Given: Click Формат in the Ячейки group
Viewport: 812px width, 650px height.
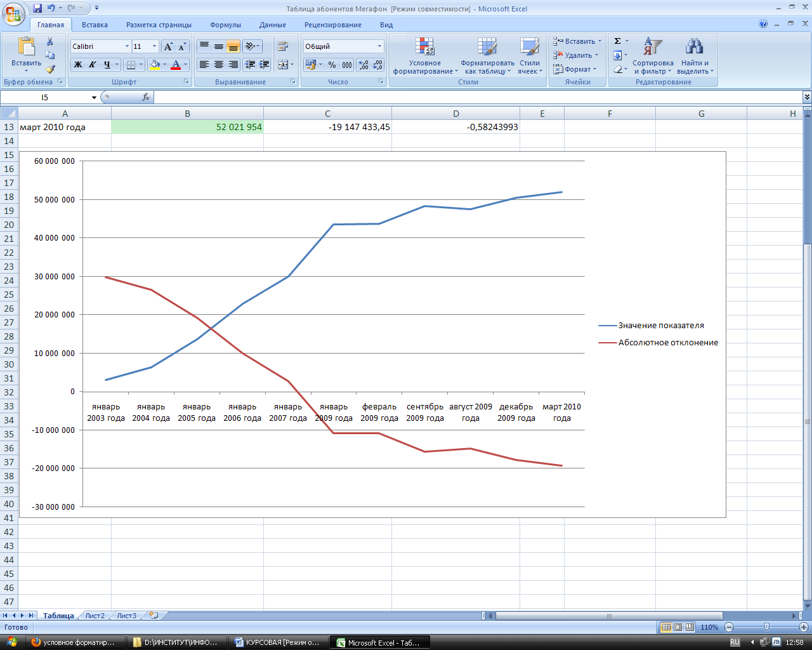Looking at the screenshot, I should 575,69.
